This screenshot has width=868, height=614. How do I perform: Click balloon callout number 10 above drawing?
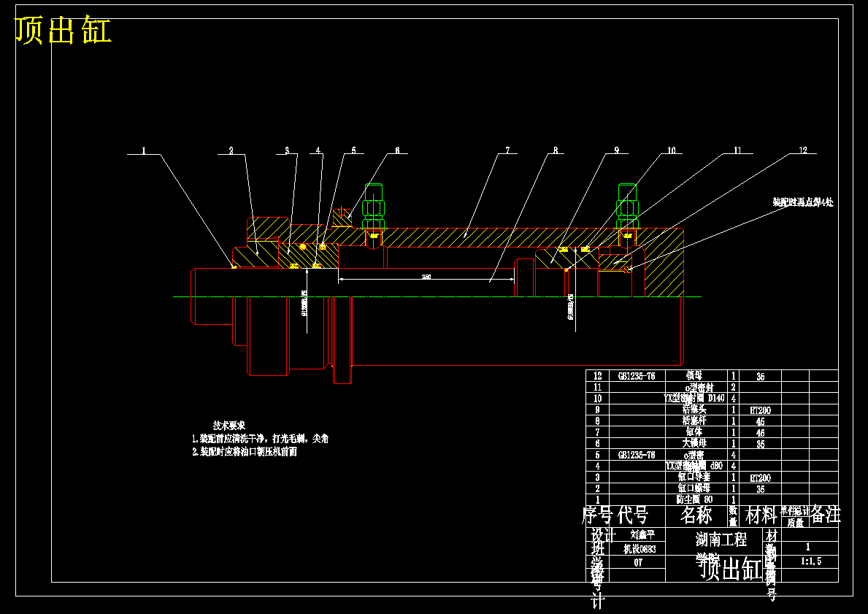coord(671,150)
